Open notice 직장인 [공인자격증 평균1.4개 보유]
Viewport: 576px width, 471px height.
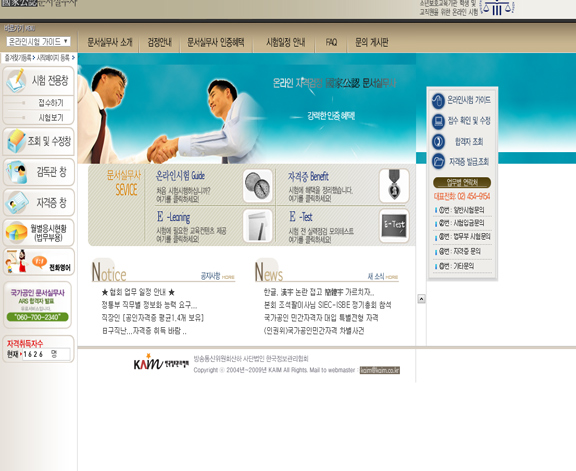(x=152, y=318)
